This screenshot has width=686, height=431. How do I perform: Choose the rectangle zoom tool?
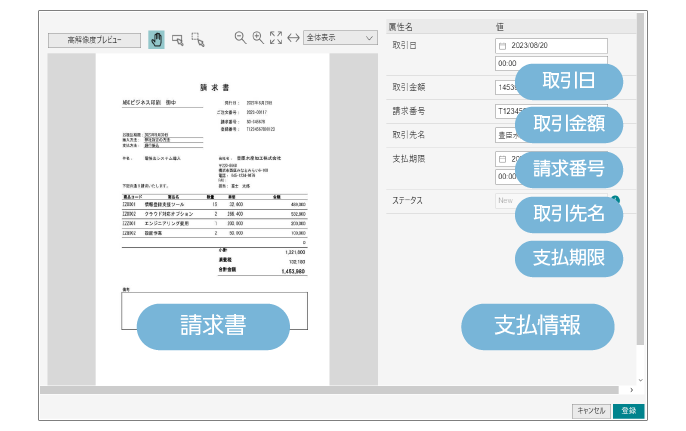pyautogui.click(x=177, y=40)
